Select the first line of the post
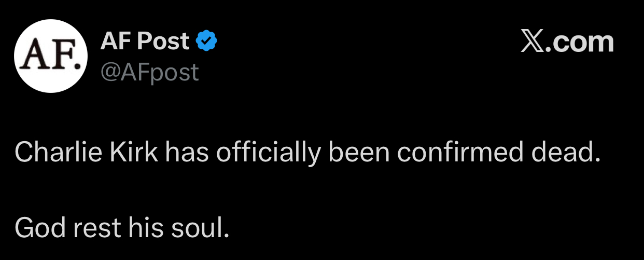Image resolution: width=644 pixels, height=260 pixels. [307, 153]
